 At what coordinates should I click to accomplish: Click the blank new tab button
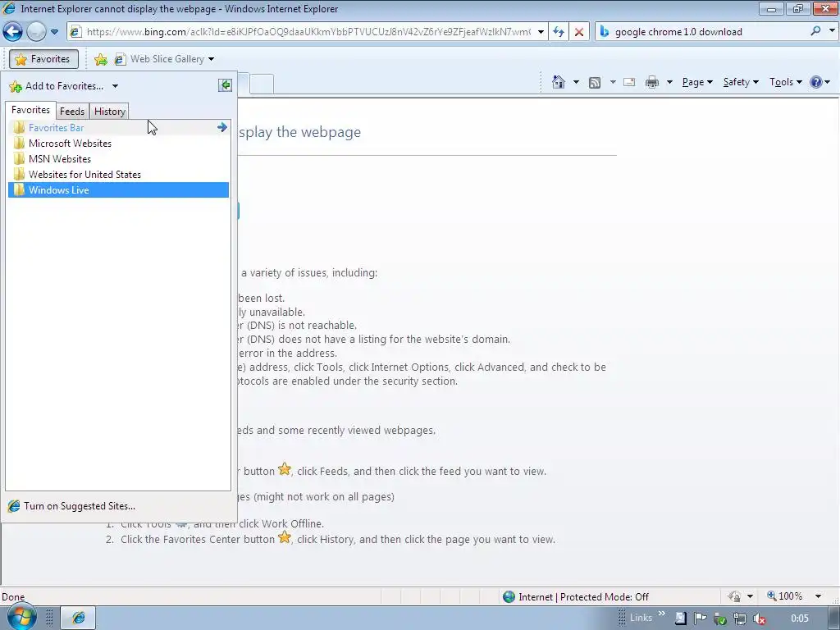pyautogui.click(x=262, y=84)
